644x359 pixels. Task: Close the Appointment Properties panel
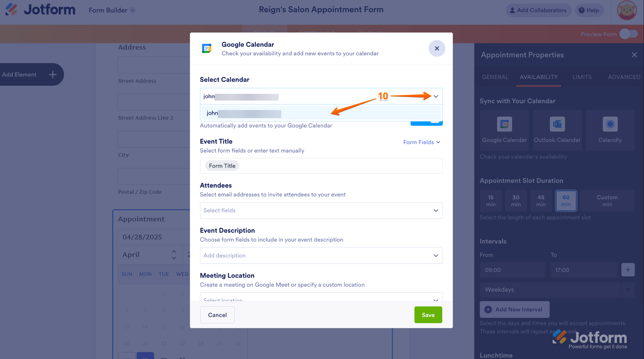634,55
